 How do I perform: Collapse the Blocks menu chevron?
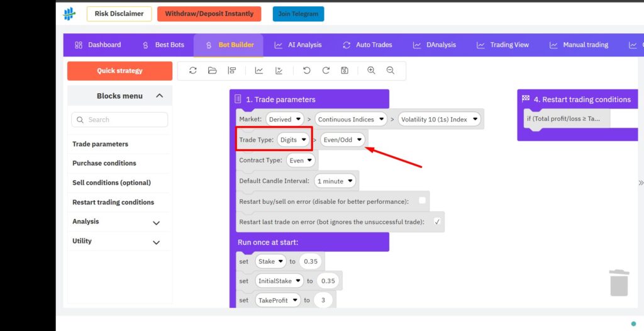(159, 96)
